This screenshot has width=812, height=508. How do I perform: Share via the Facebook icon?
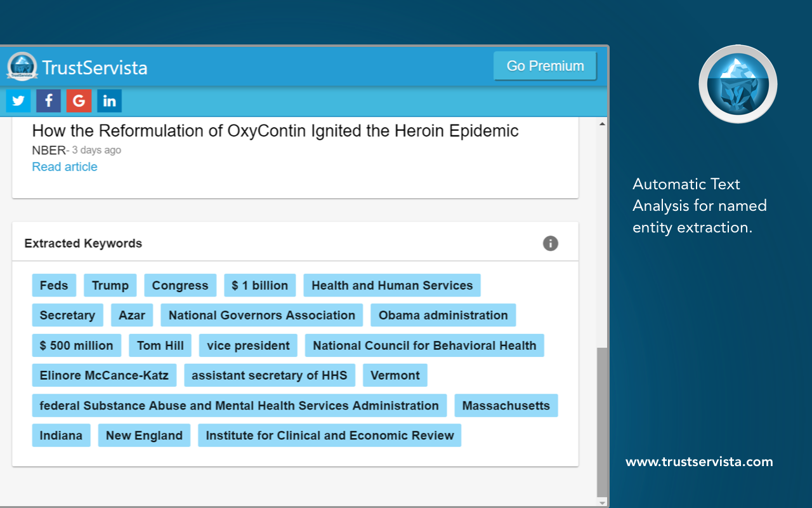[x=49, y=101]
